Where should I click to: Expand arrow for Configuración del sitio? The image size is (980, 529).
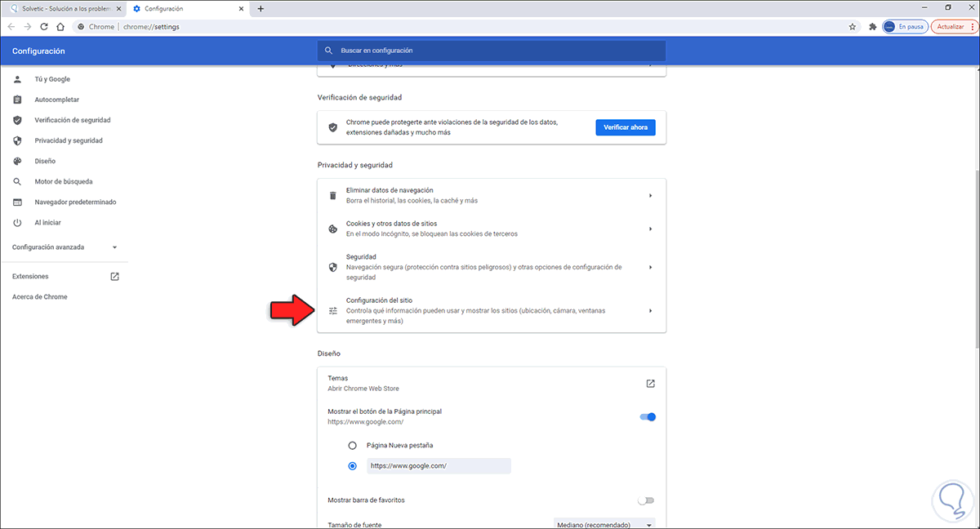point(651,311)
